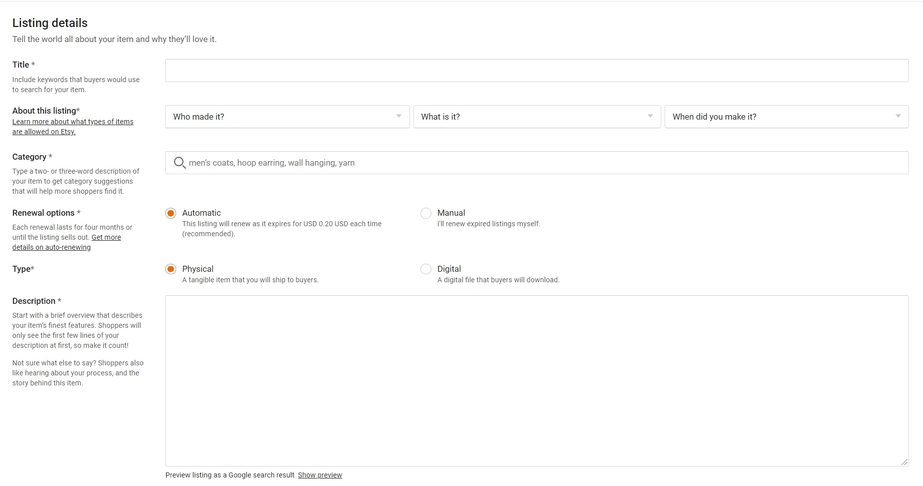Click 'A digital file that buyers will download' text
This screenshot has height=486, width=923.
pos(498,280)
